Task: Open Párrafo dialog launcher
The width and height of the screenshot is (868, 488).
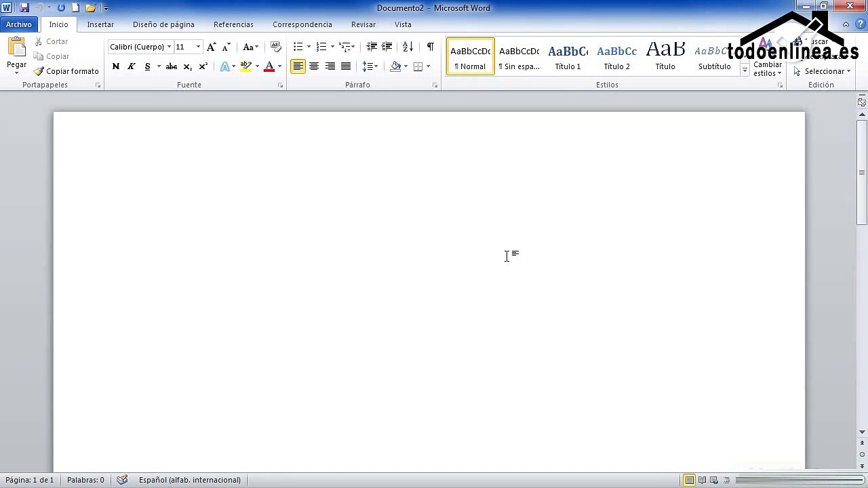Action: pos(435,85)
